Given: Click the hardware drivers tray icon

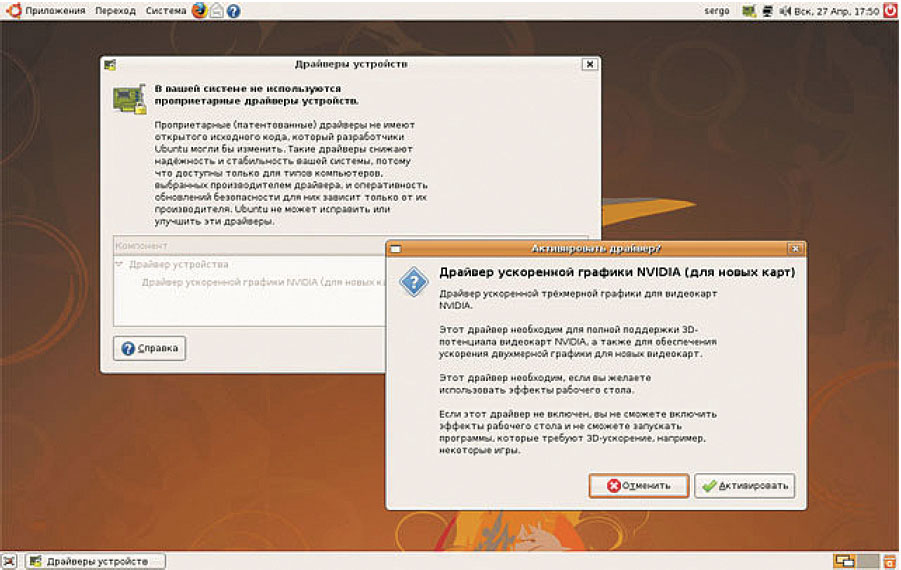Looking at the screenshot, I should point(749,11).
